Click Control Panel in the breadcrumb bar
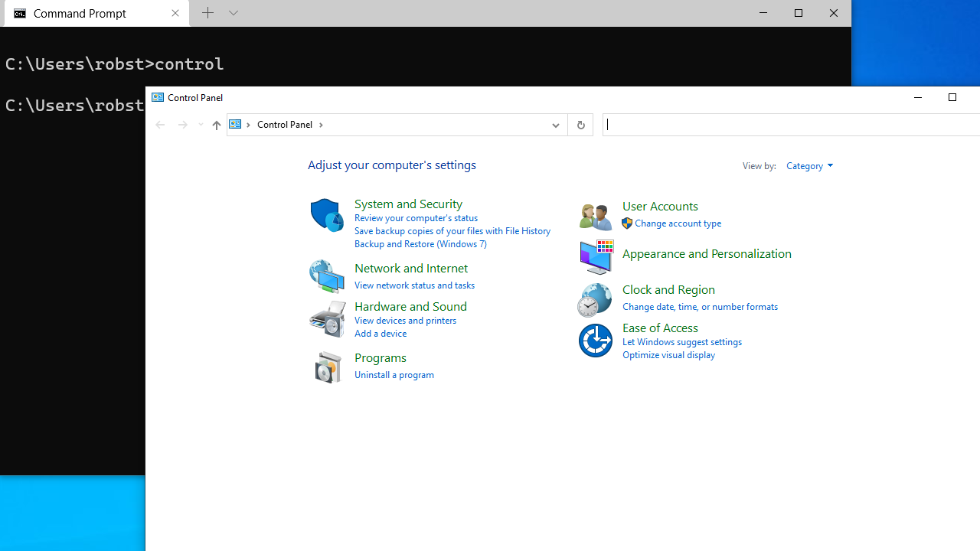 click(x=285, y=124)
